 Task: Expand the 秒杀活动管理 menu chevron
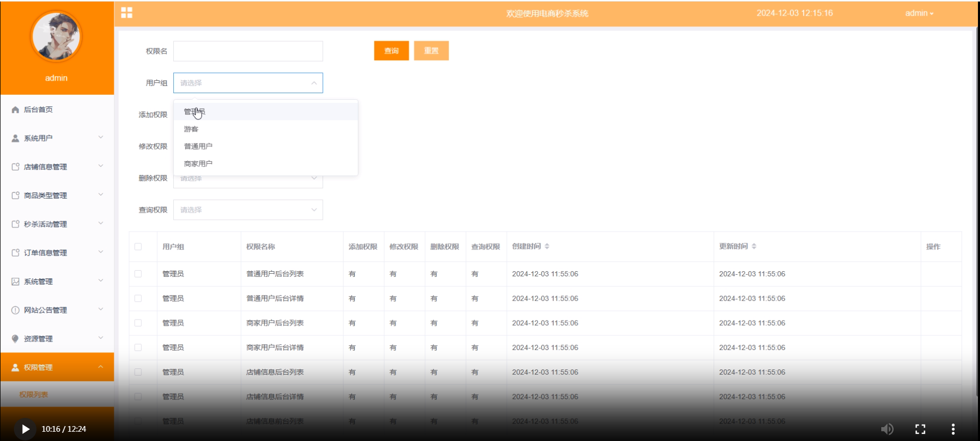101,223
